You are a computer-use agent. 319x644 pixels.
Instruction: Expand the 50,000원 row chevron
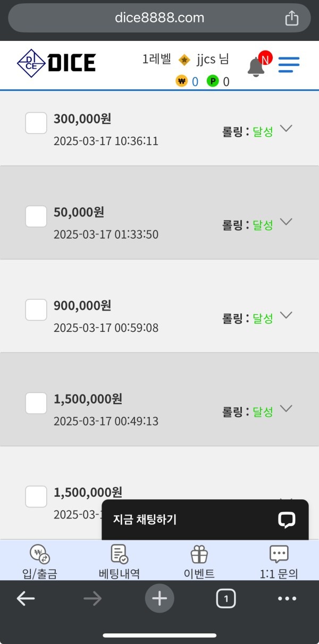pos(286,222)
